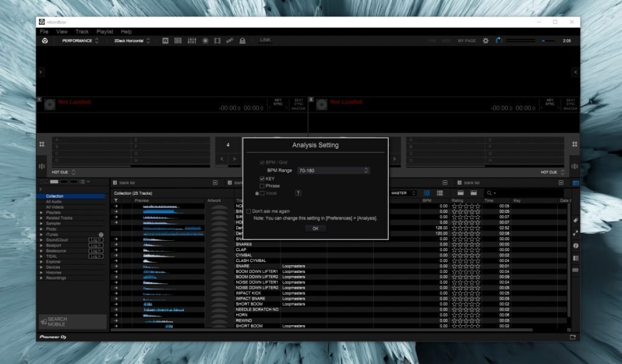
Task: Click the help question mark in Analysis Setting
Action: click(298, 193)
